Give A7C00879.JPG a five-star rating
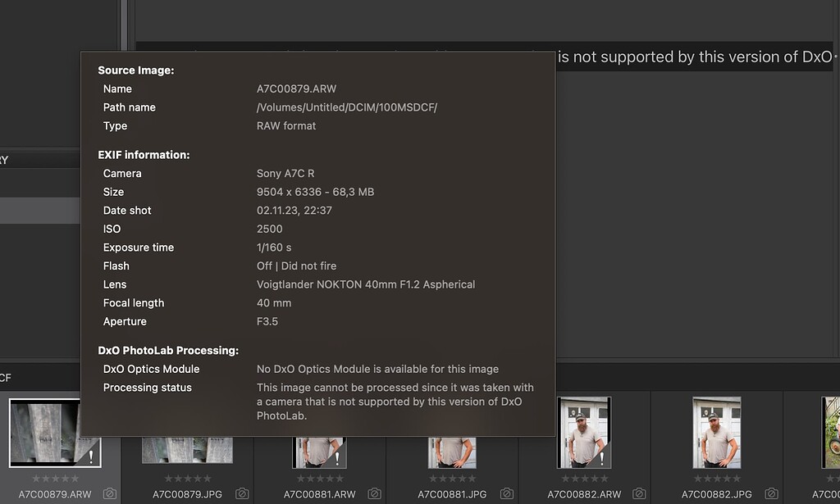840x504 pixels. tap(207, 479)
